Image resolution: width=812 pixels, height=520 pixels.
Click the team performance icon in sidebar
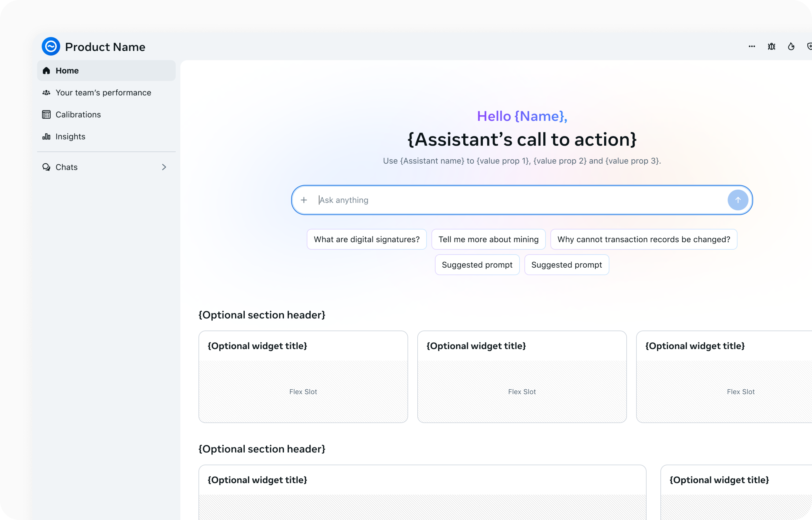pos(46,93)
